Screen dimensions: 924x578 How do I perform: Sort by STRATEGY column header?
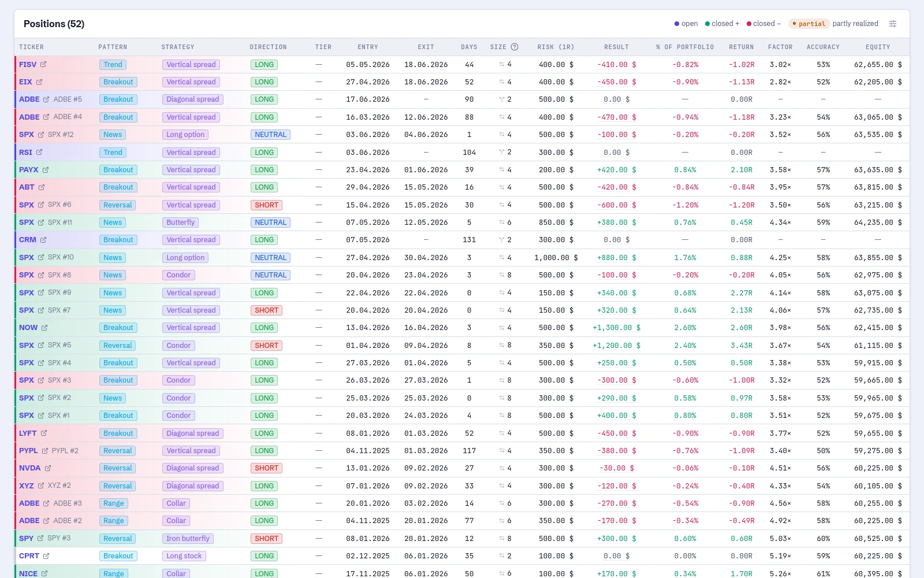pyautogui.click(x=178, y=47)
